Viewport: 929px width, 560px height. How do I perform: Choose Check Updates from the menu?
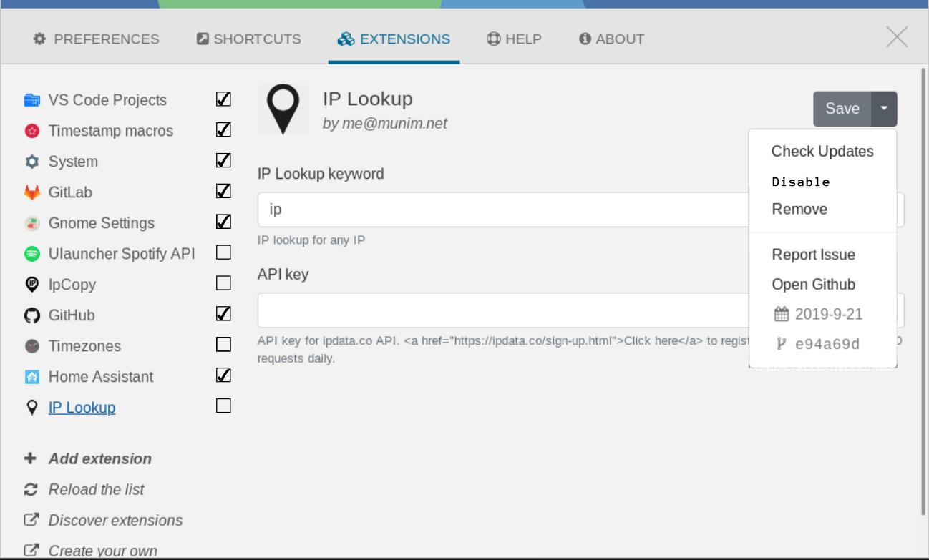coord(822,151)
